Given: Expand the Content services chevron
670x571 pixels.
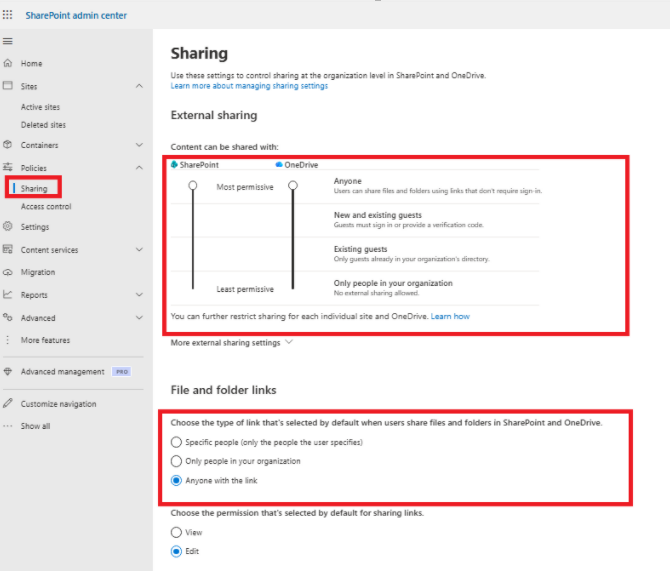Looking at the screenshot, I should pos(139,250).
